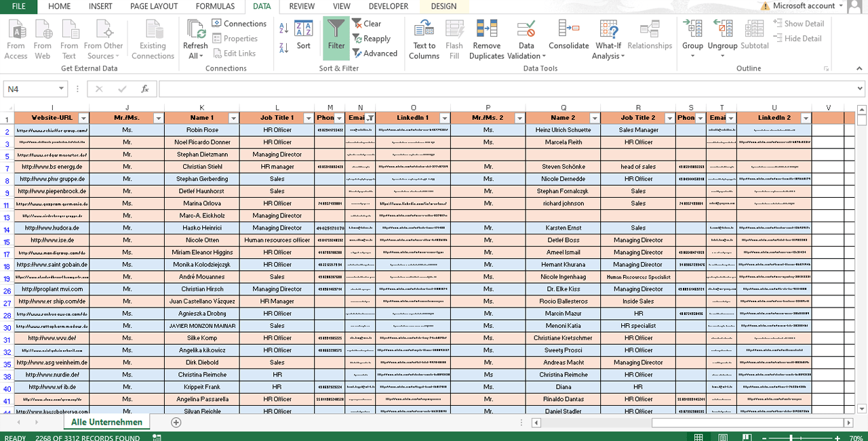
Task: Click the zoom slider in status bar
Action: (791, 438)
